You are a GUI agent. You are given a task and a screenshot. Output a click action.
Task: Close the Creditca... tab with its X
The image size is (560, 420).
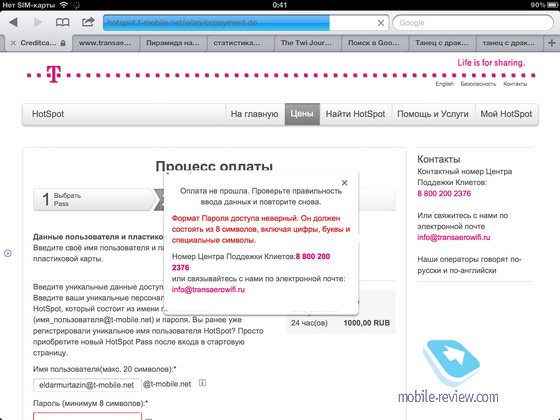[x=13, y=43]
